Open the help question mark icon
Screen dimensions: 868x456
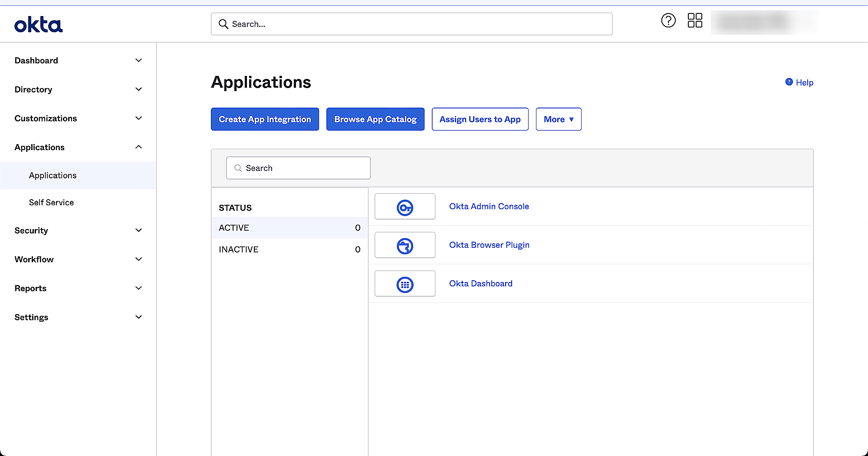click(x=668, y=20)
